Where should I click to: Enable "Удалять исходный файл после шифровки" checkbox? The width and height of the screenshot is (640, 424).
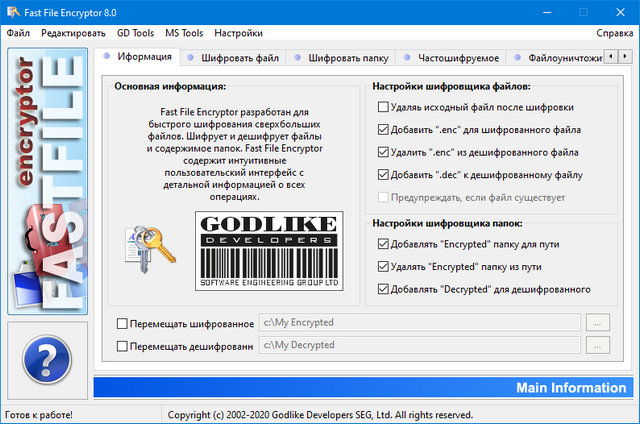point(384,107)
